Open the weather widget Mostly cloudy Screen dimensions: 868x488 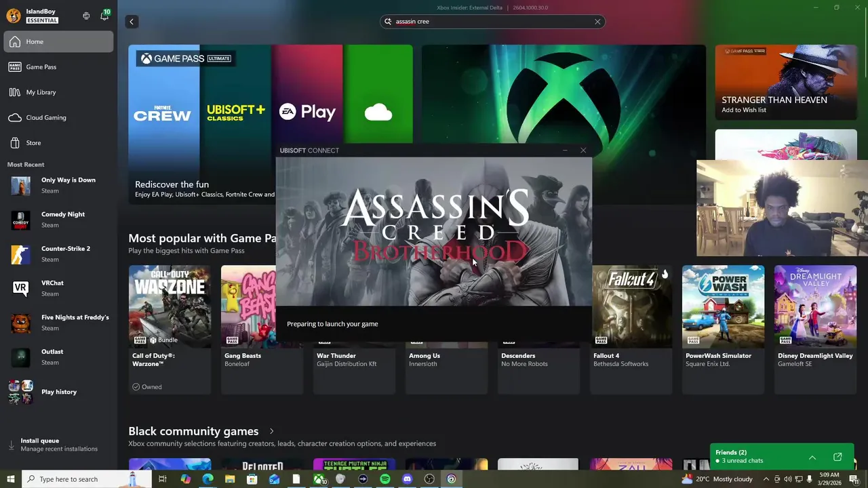pos(717,479)
